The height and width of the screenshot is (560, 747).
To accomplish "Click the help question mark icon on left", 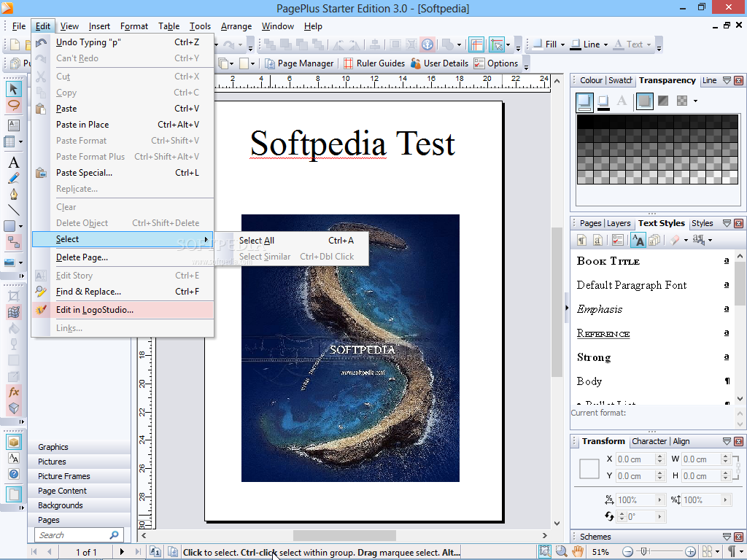I will (x=14, y=474).
